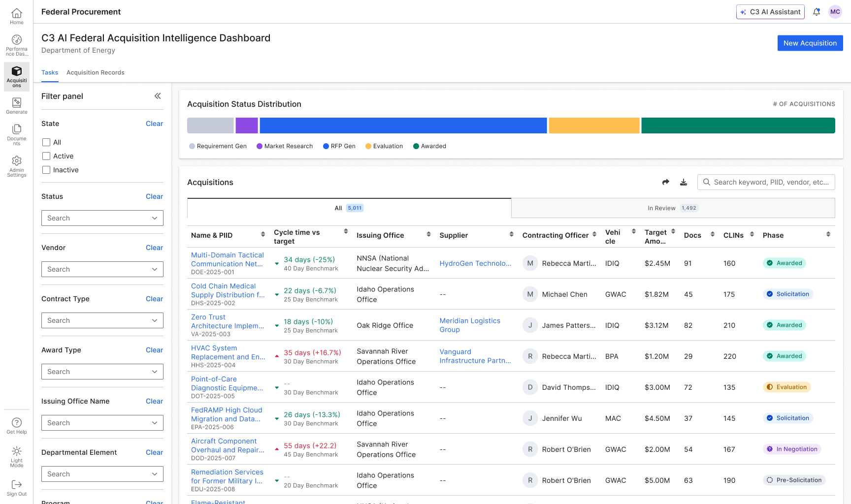Go to Home in the sidebar
The height and width of the screenshot is (504, 851).
[17, 16]
